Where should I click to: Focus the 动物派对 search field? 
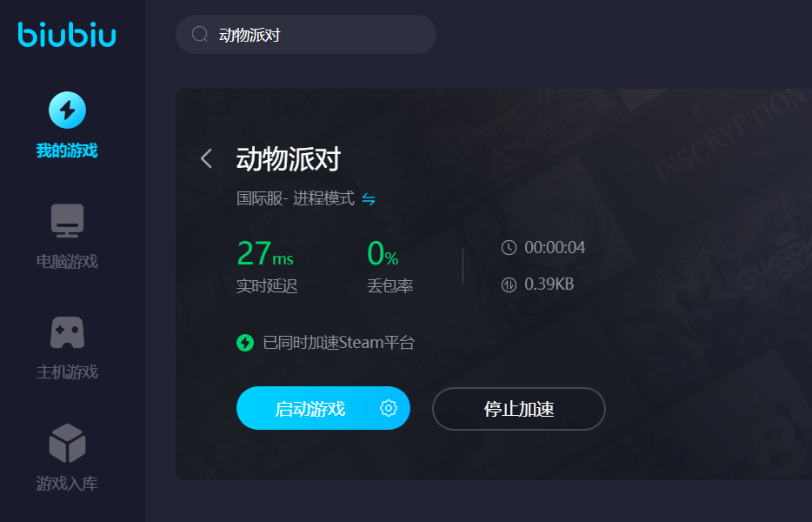click(306, 35)
